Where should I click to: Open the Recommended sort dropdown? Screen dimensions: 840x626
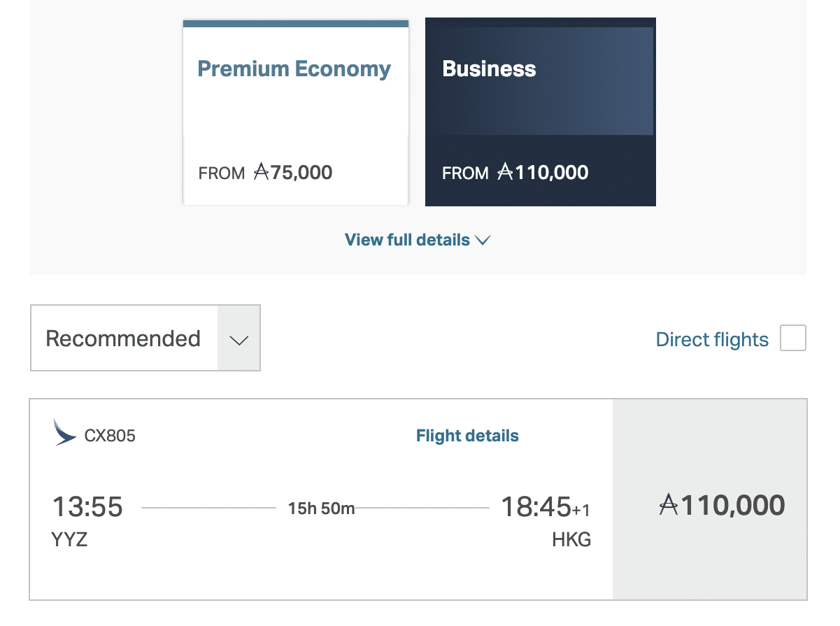tap(124, 339)
